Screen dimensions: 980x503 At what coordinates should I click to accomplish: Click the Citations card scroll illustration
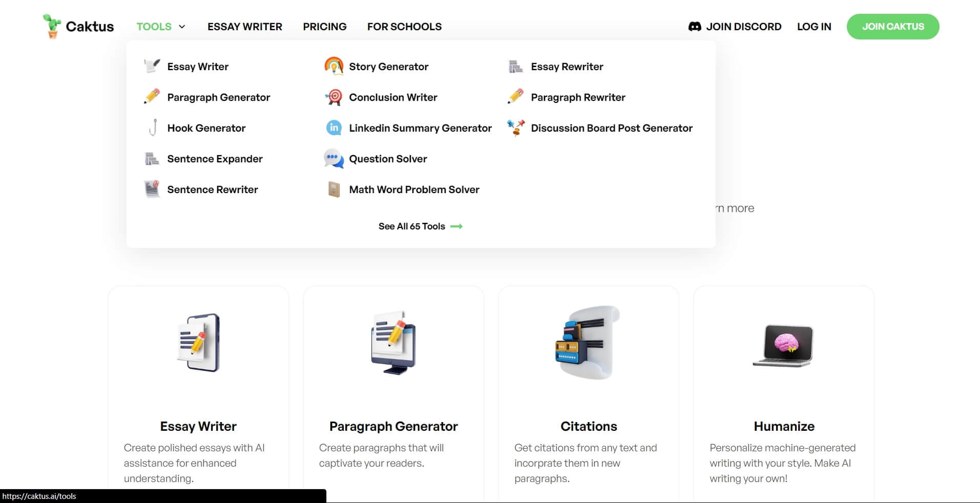pyautogui.click(x=589, y=342)
